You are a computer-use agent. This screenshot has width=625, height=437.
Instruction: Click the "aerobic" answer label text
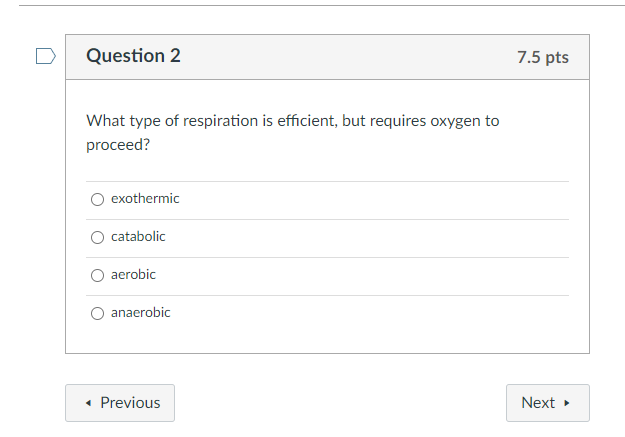(x=133, y=275)
